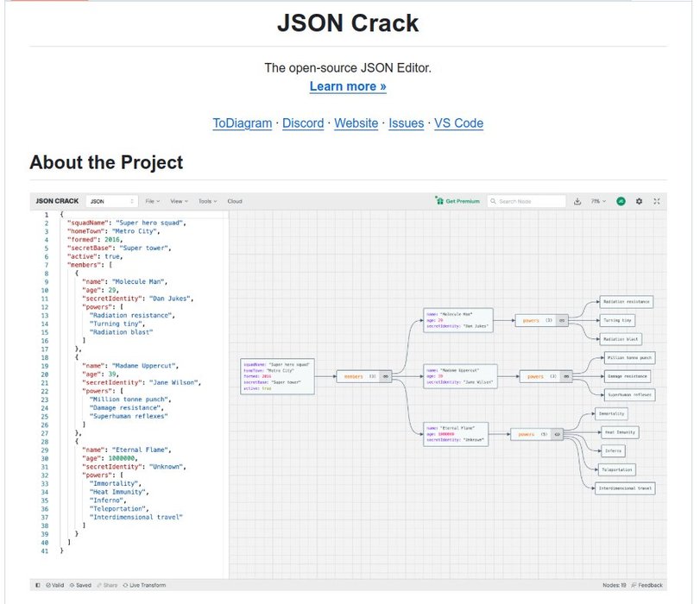700x604 pixels.
Task: Click the Learn more link
Action: (x=348, y=86)
